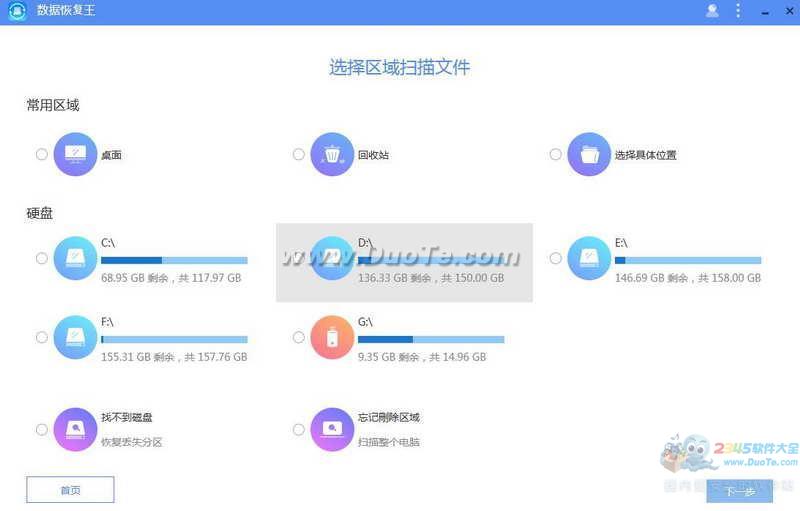Select the 忘记删除区域 radio button

pyautogui.click(x=299, y=429)
